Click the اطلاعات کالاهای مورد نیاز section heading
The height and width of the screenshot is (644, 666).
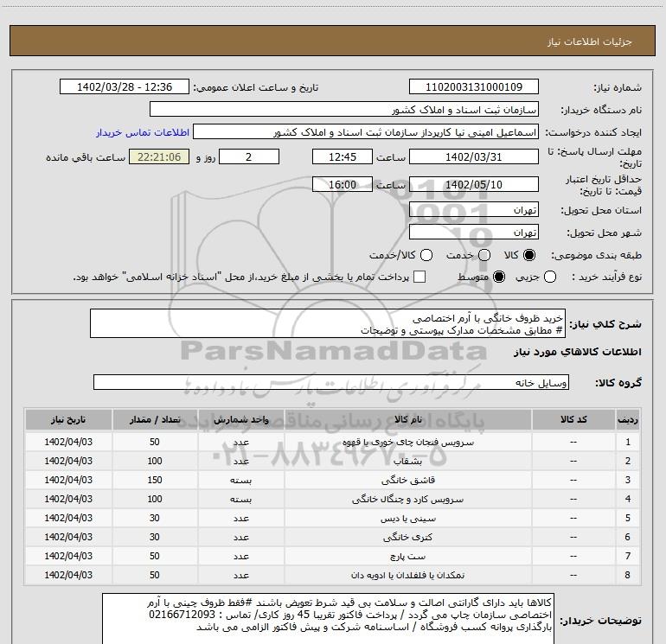(578, 352)
